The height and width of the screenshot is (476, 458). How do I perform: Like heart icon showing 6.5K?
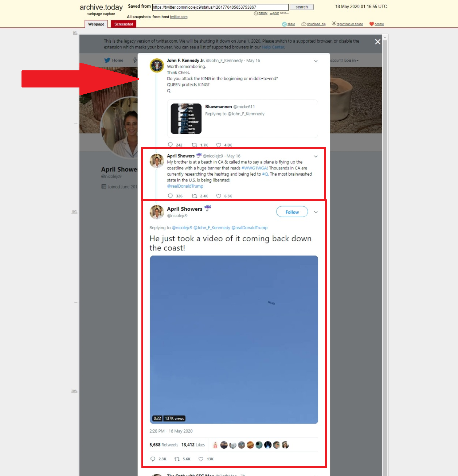[219, 196]
